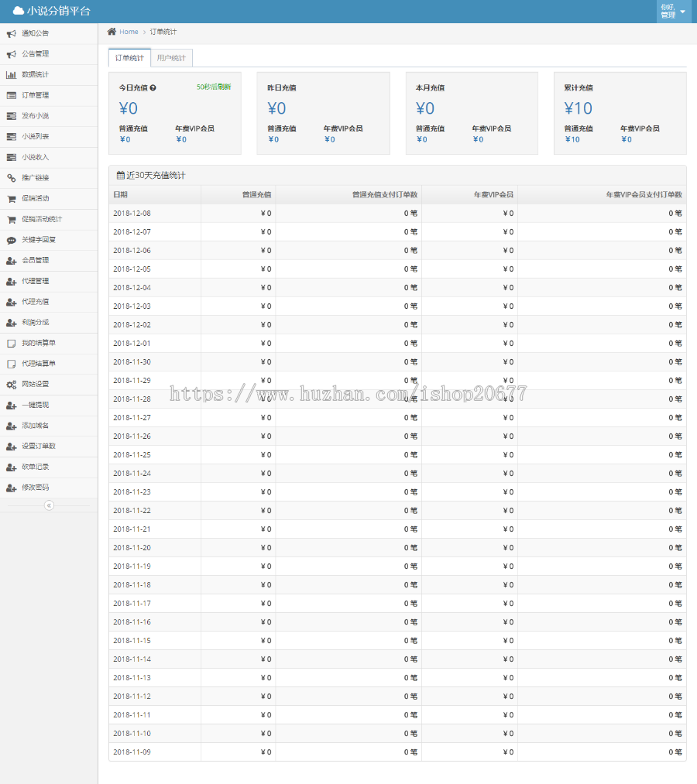The image size is (697, 784).
Task: Click the 订单管理 list icon in sidebar
Action: 11,95
